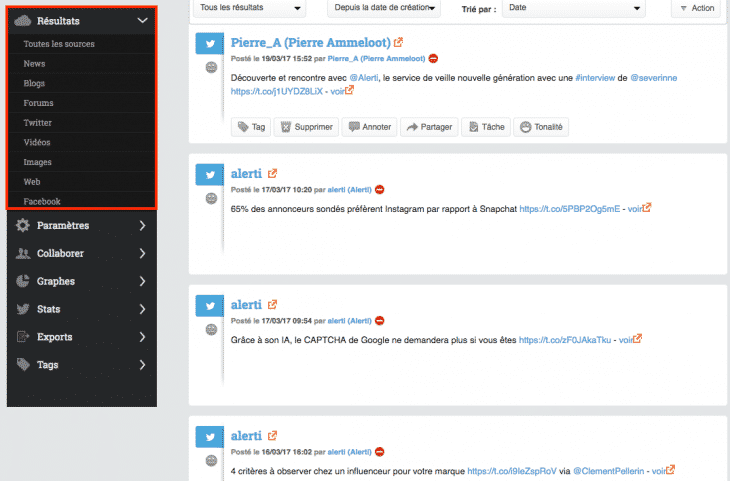Click the Graphes pie chart icon

23,281
